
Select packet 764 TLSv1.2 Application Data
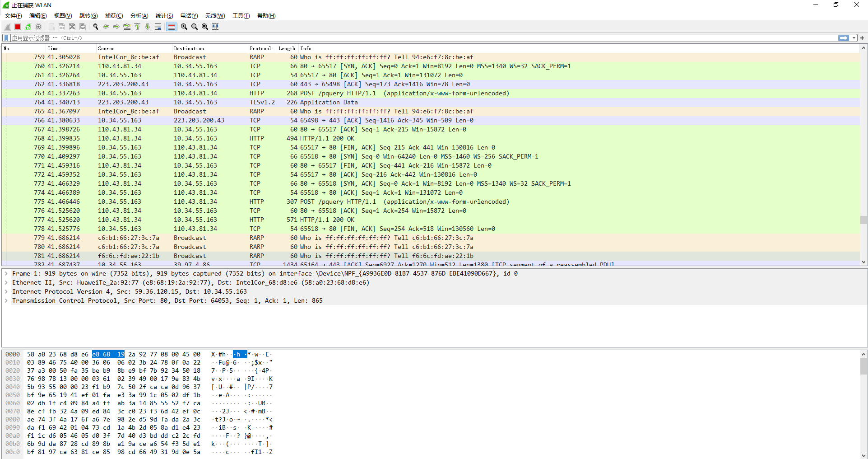[431, 102]
